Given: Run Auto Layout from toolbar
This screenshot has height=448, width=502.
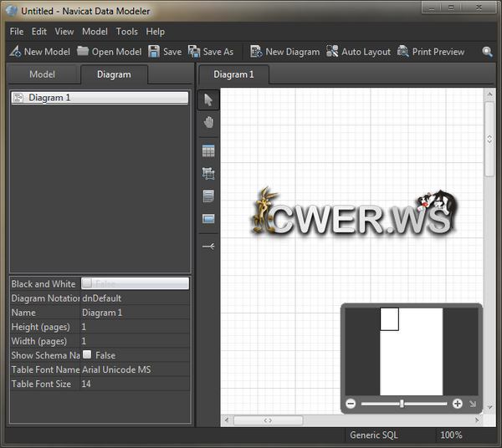Looking at the screenshot, I should point(358,52).
